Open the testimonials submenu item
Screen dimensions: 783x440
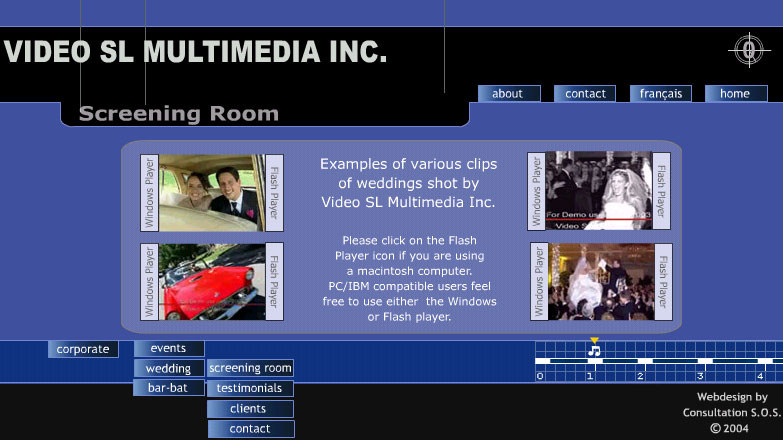click(250, 388)
